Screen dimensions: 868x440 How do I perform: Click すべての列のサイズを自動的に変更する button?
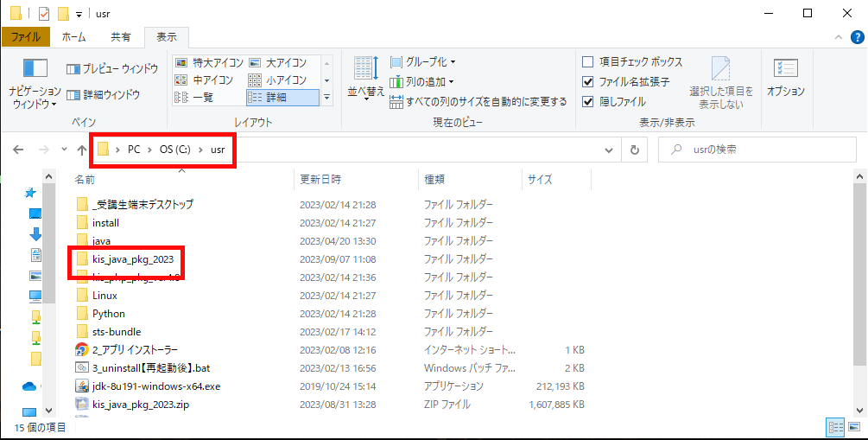coord(478,102)
